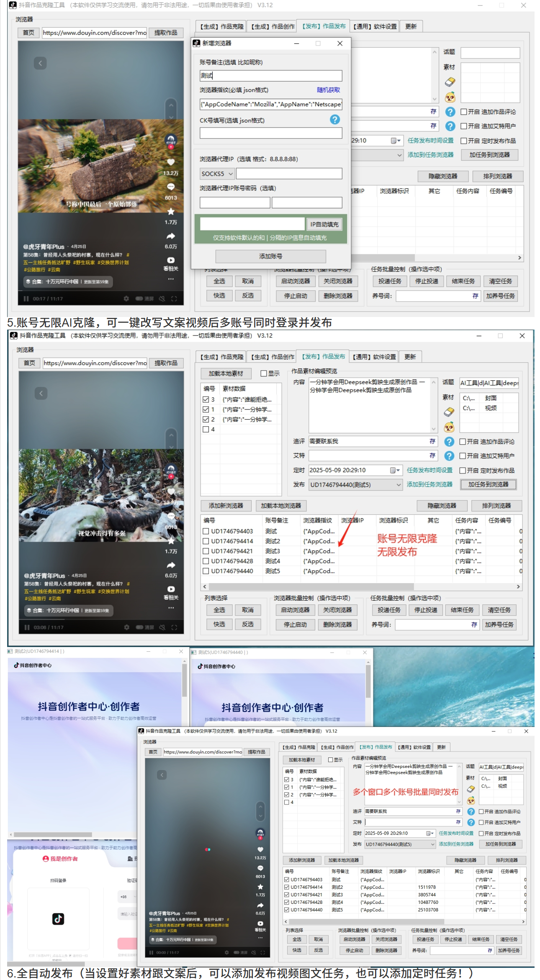Image resolution: width=540 pixels, height=980 pixels.
Task: Click help icon beside 艾特 in window playing 00:00
Action: tap(471, 822)
